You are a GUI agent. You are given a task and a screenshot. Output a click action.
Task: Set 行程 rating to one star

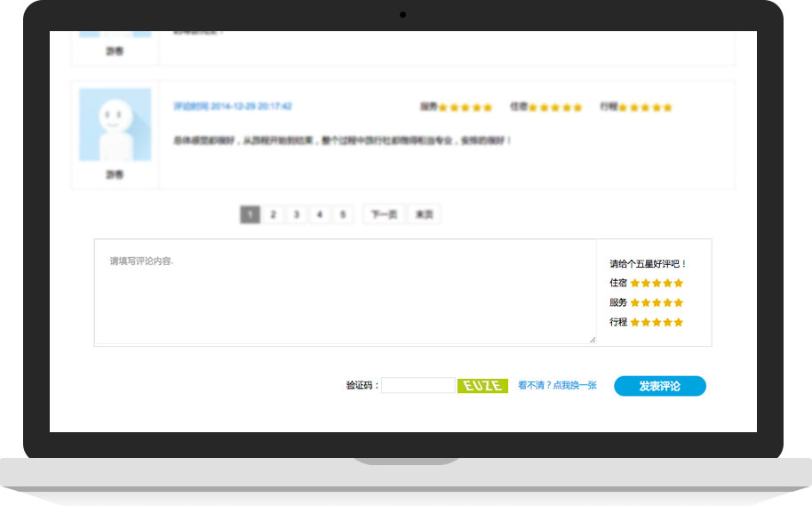[x=635, y=323]
